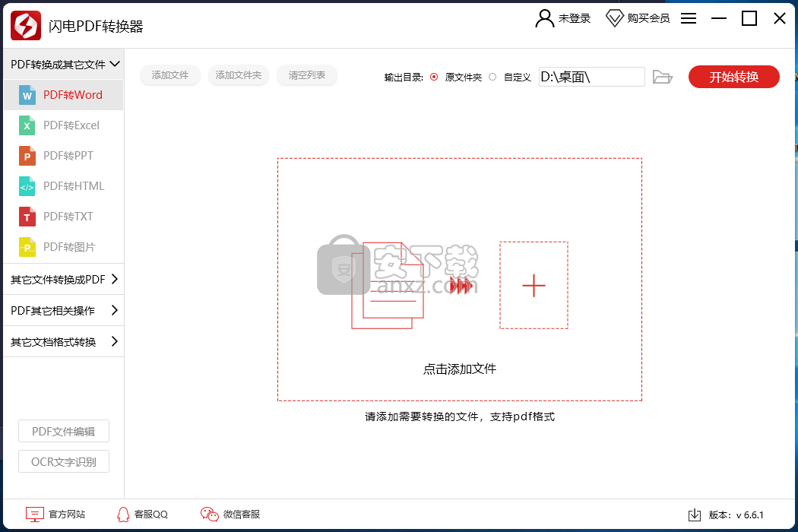The image size is (798, 532).
Task: Select the PDF转图片 yellow icon
Action: 27,247
